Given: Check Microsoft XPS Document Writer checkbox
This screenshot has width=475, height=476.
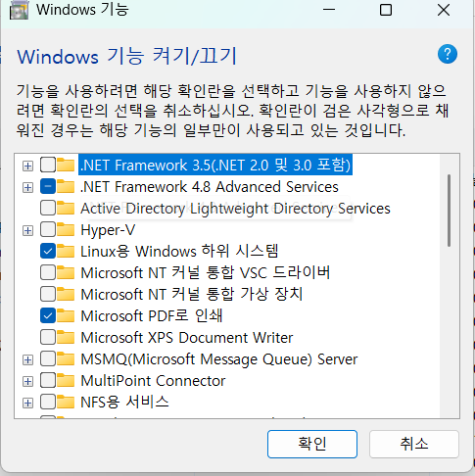Looking at the screenshot, I should point(48,338).
